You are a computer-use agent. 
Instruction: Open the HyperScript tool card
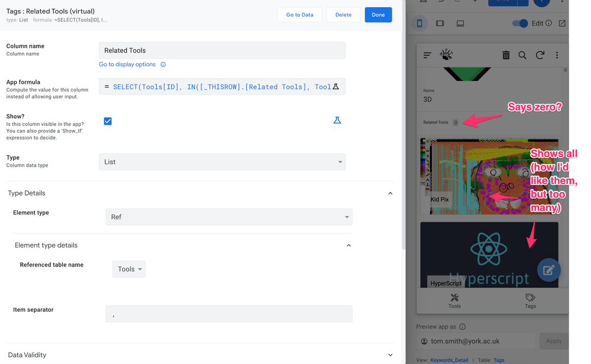(x=489, y=255)
